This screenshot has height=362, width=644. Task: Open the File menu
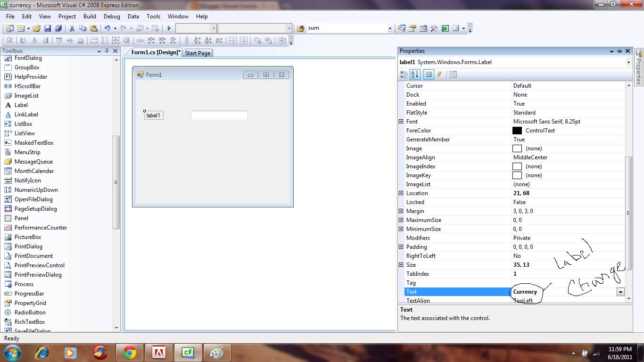(x=10, y=16)
